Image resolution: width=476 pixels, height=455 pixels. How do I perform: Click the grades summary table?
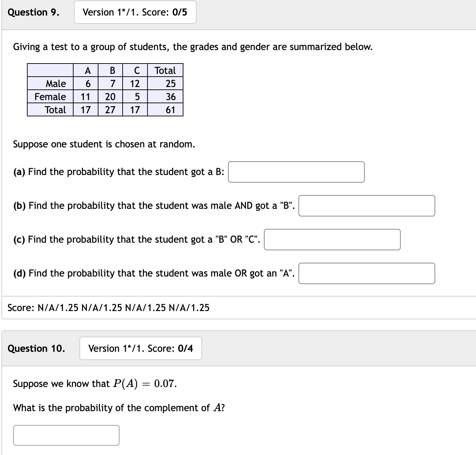[x=105, y=90]
